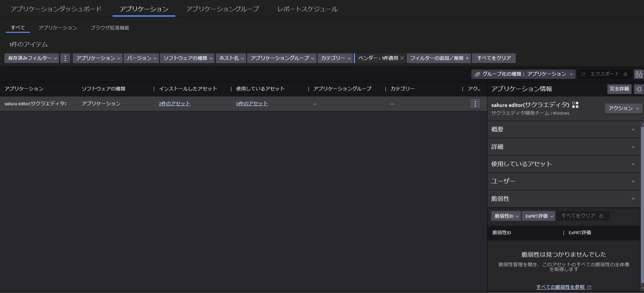Viewport: 644px width, 293px height.
Task: Click すべてをクリア in vulnerability filters
Action: pyautogui.click(x=582, y=216)
